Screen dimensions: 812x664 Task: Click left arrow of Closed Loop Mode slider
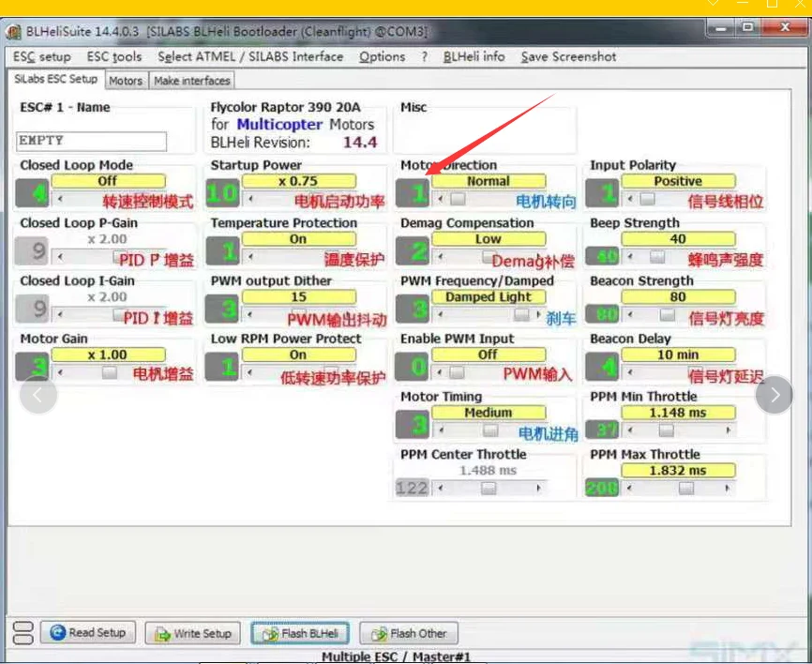pyautogui.click(x=60, y=199)
